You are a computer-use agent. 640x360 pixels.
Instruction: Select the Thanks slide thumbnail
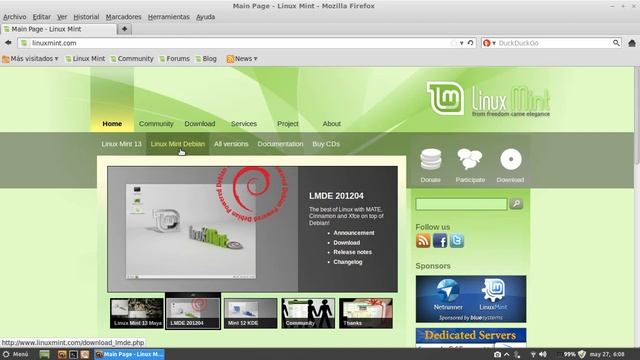[366, 313]
